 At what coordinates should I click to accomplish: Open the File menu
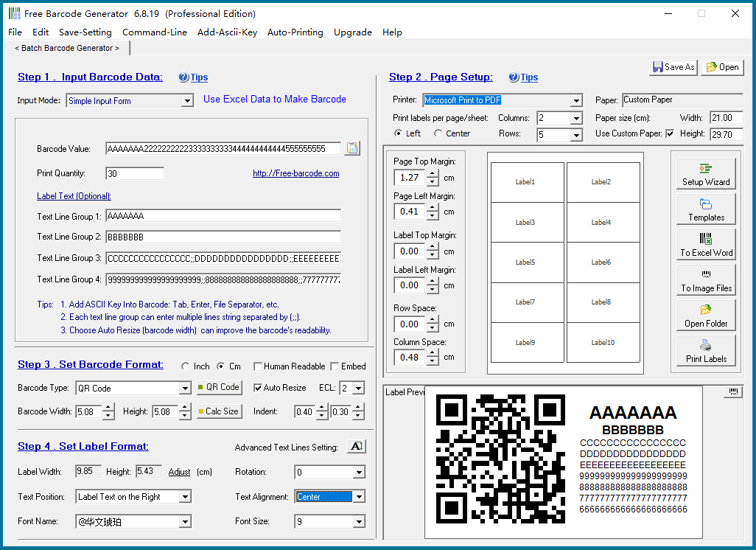pyautogui.click(x=15, y=32)
